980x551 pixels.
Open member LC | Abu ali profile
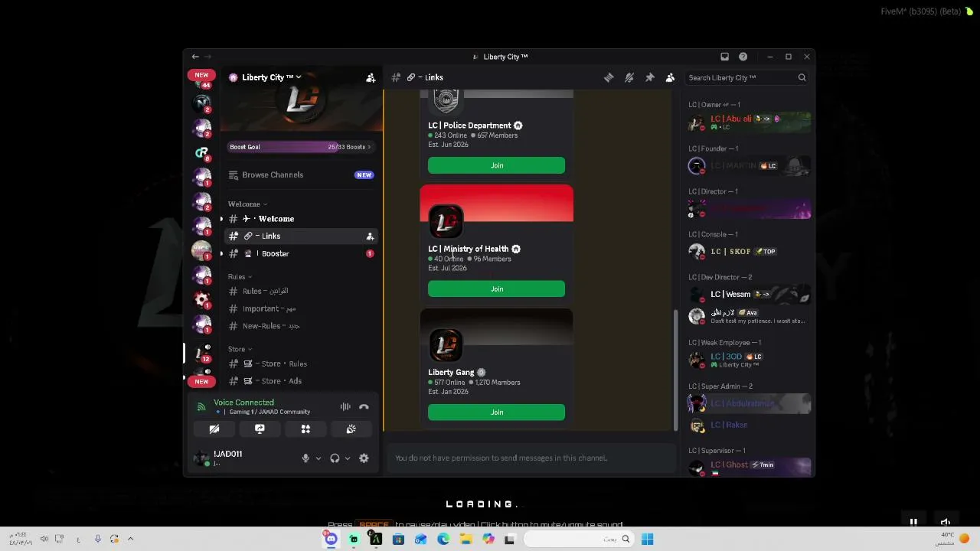point(749,122)
